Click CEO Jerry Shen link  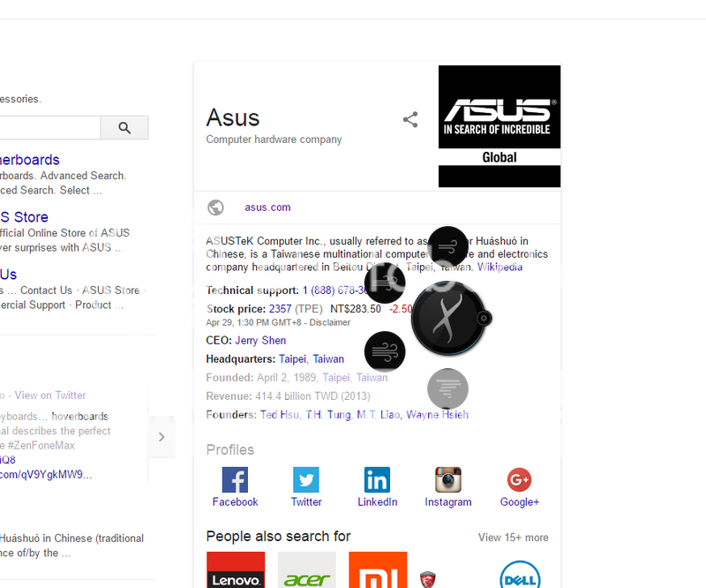(x=260, y=340)
